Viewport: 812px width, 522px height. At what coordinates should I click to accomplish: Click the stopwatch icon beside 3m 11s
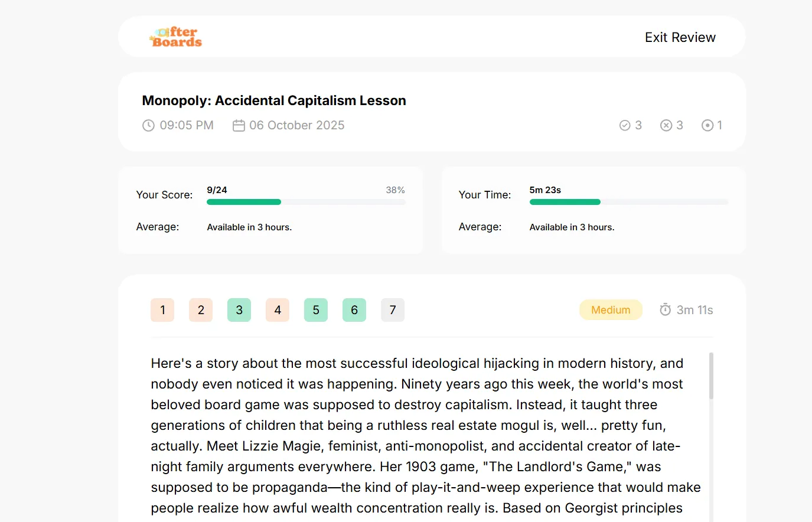tap(666, 309)
